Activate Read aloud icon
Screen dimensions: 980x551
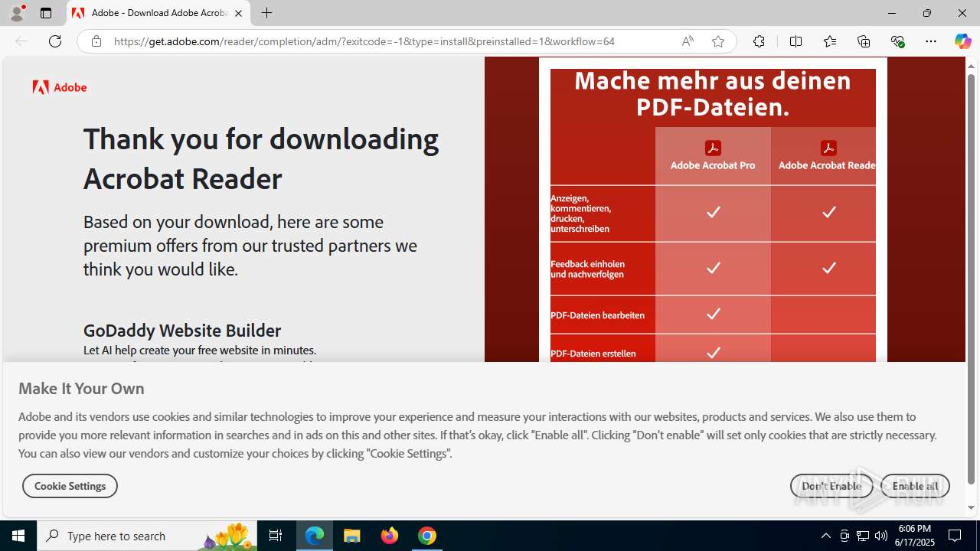pos(688,41)
